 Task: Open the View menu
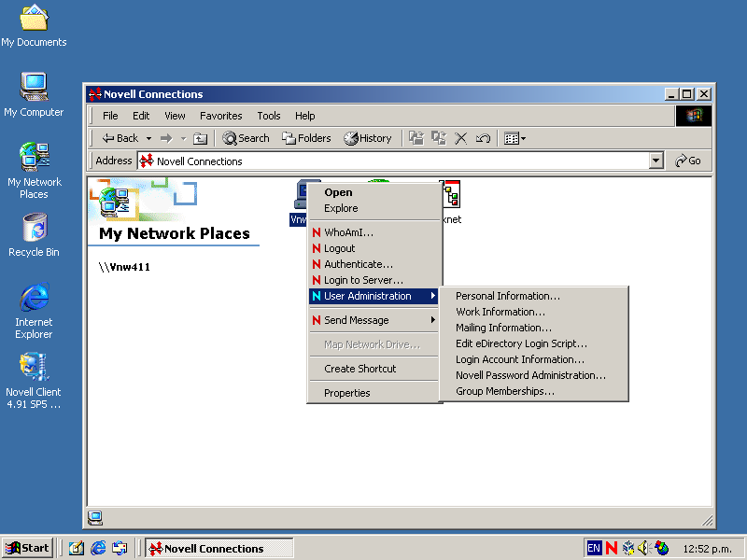tap(175, 116)
